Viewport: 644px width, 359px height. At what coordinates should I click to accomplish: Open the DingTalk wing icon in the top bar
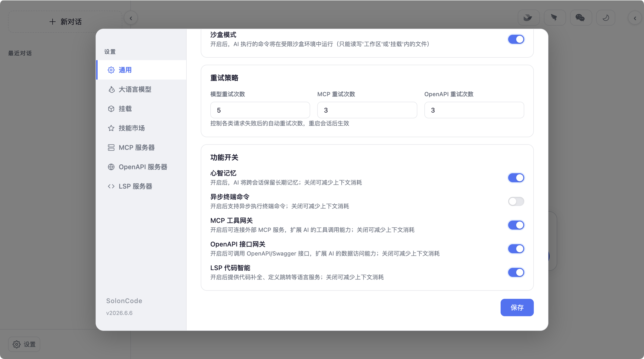(555, 18)
